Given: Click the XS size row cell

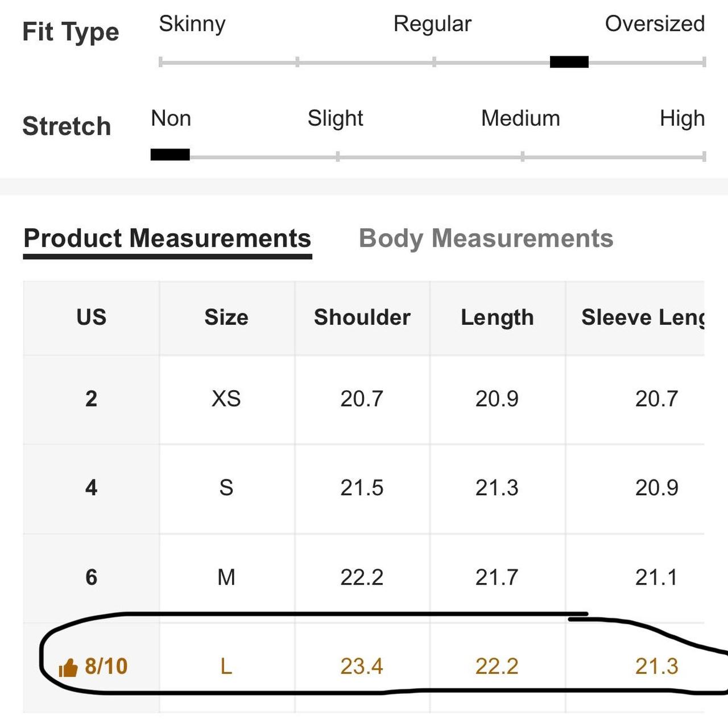Looking at the screenshot, I should click(226, 399).
